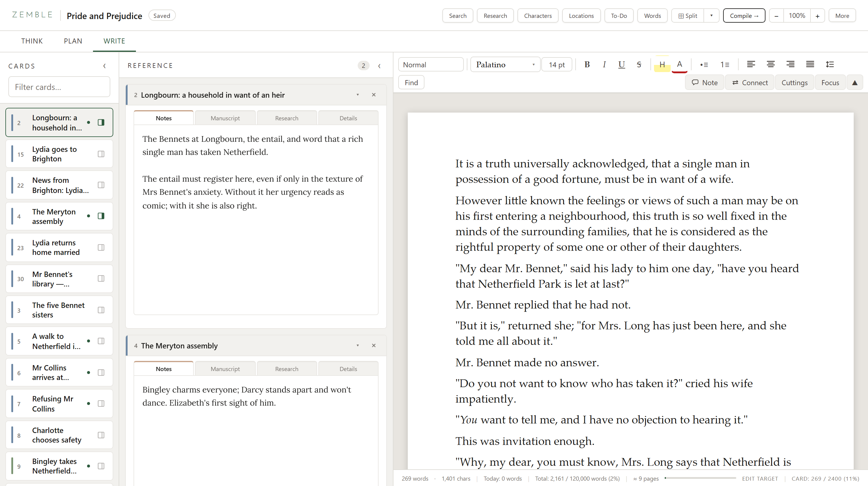Toggle italic formatting
Screen dimensions: 868x486
point(604,64)
